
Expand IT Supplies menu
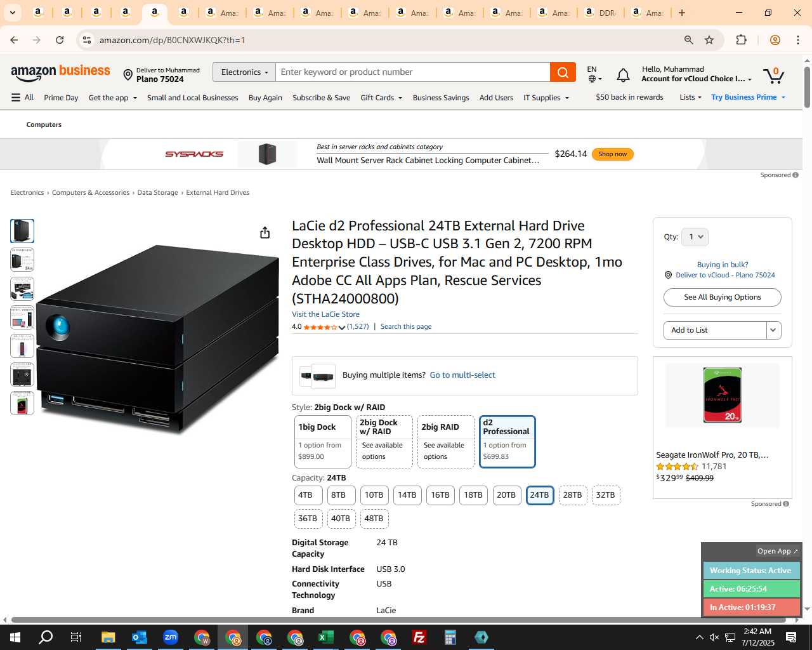pyautogui.click(x=546, y=98)
